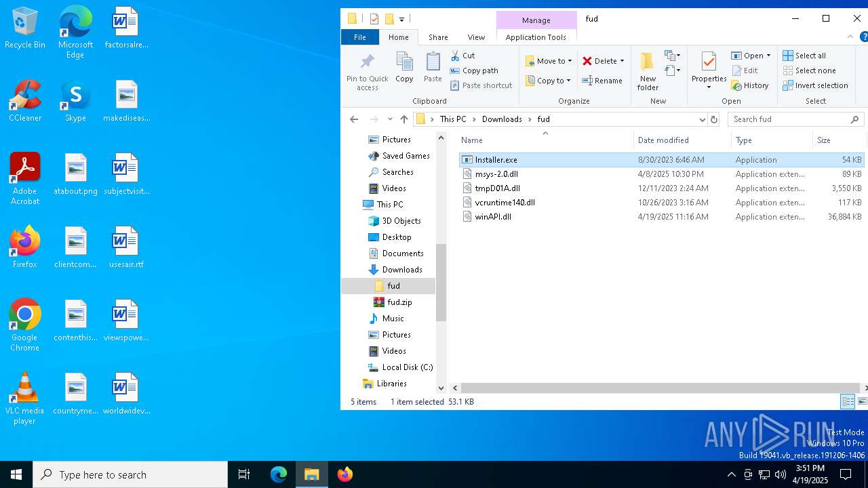Select msys-2.0.dll file

coord(662,174)
